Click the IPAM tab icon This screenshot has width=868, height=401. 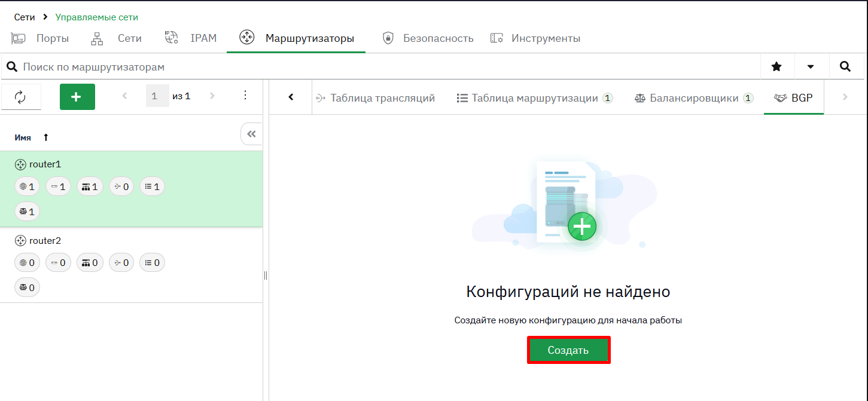pos(172,38)
